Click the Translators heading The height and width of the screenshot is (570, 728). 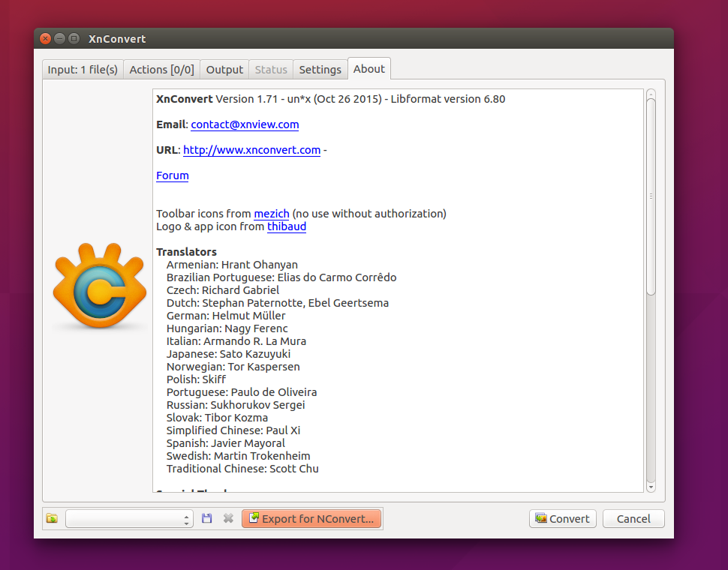pyautogui.click(x=186, y=252)
